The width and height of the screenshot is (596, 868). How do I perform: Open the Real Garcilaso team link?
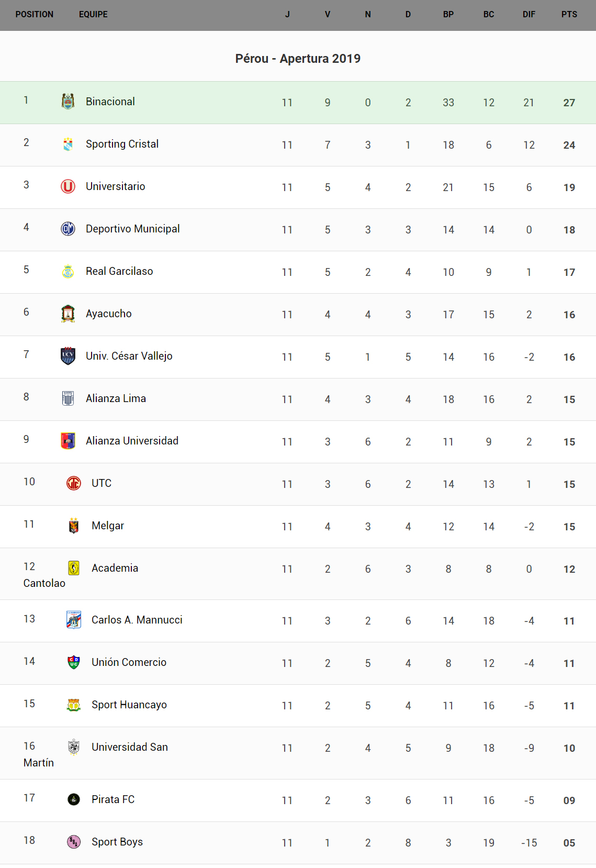pos(119,271)
